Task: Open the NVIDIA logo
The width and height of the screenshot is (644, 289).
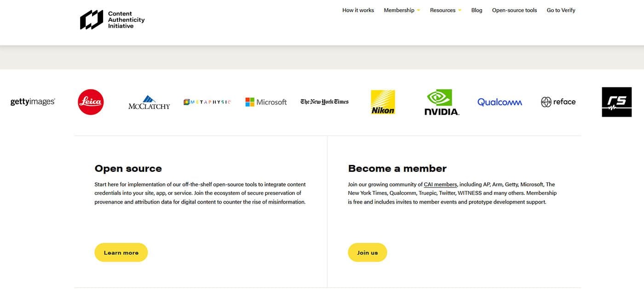Action: pyautogui.click(x=442, y=102)
